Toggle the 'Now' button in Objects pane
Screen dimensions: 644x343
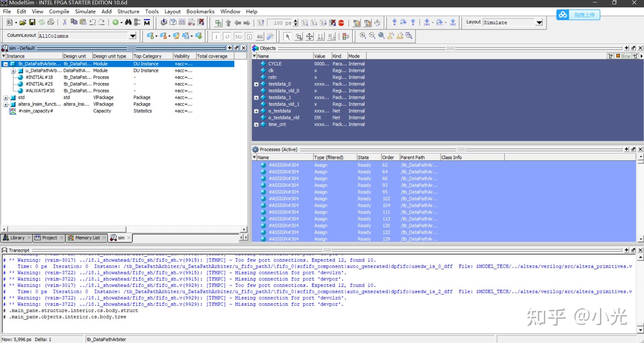click(623, 56)
